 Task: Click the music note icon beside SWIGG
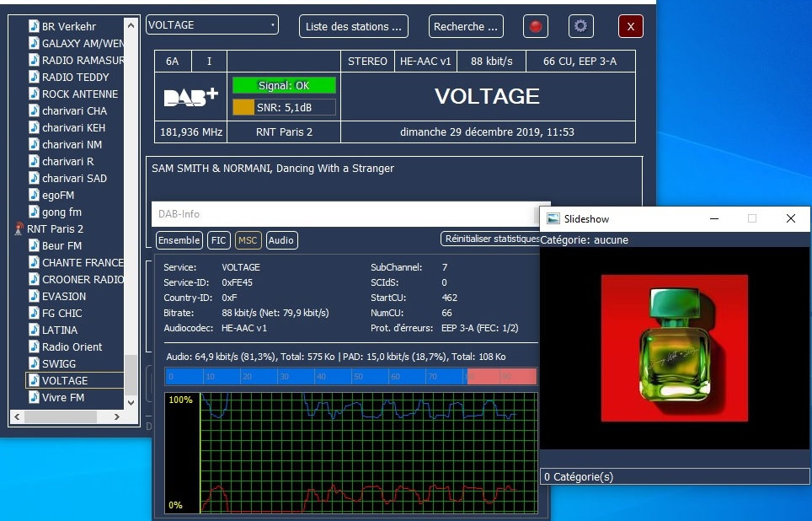pos(34,363)
